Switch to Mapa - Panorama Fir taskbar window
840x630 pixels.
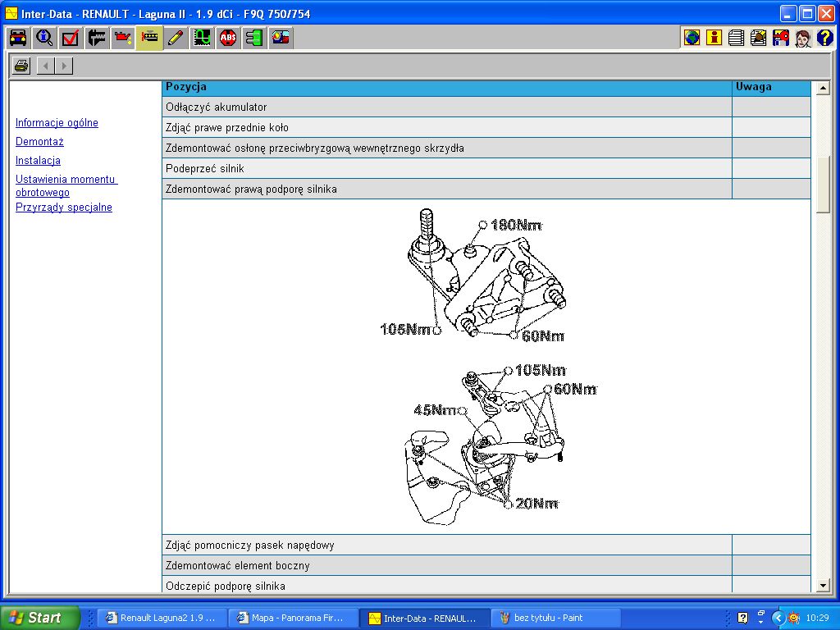tap(293, 618)
